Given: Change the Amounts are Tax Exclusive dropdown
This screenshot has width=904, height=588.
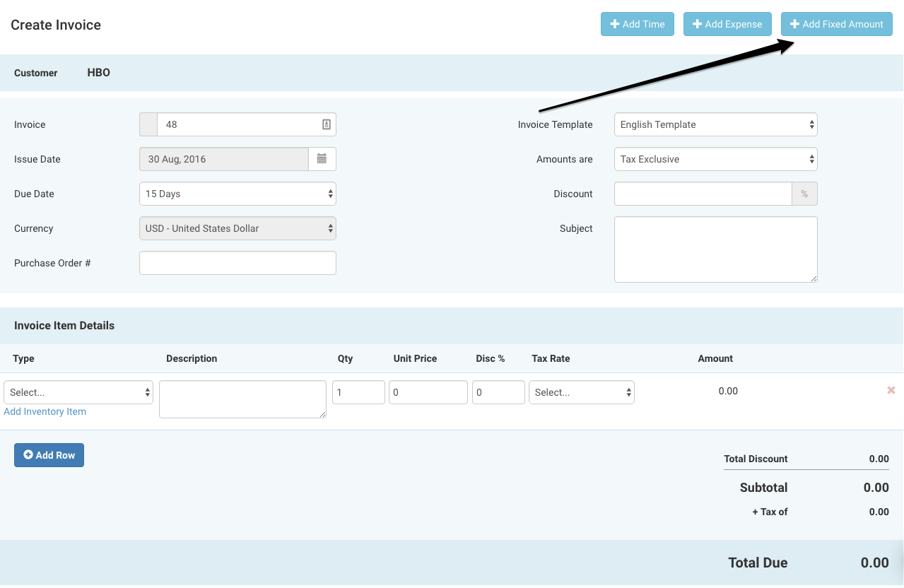Looking at the screenshot, I should click(x=715, y=159).
